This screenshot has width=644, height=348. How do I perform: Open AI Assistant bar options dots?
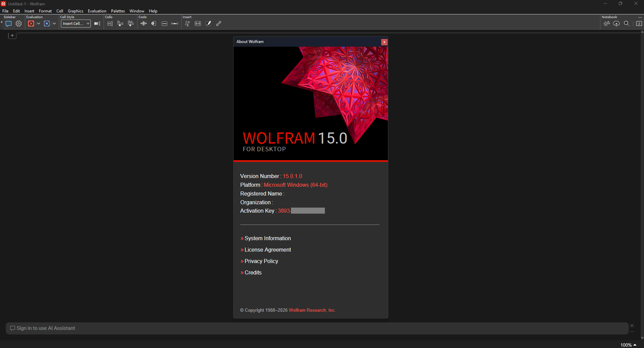pos(632,332)
